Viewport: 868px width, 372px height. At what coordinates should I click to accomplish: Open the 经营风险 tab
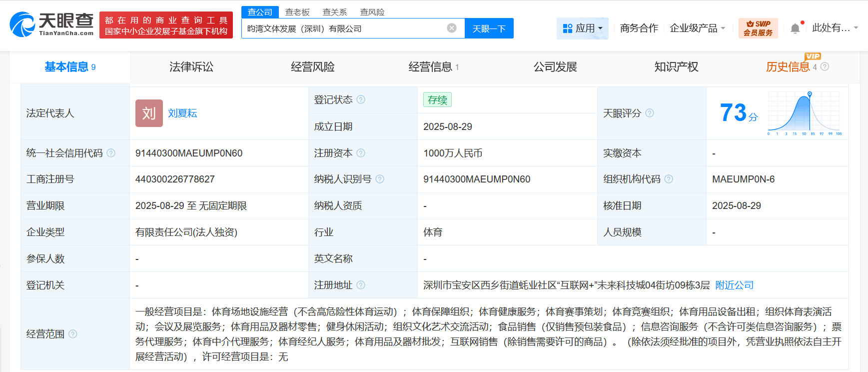click(x=313, y=67)
